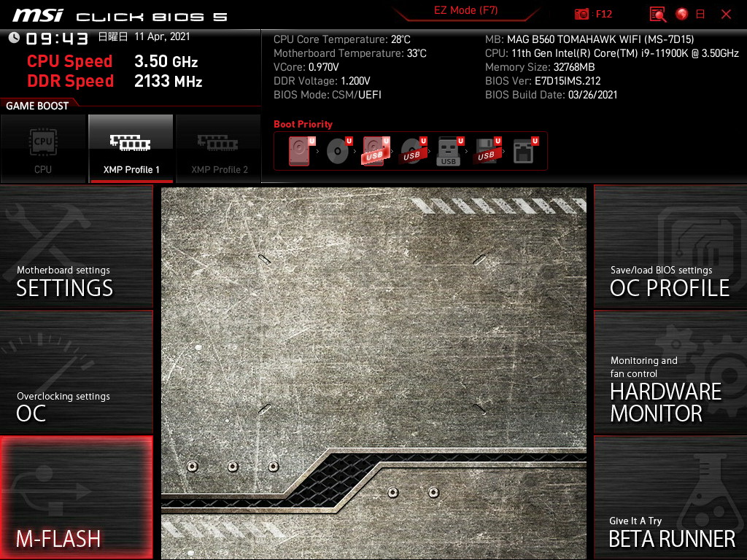747x560 pixels.
Task: Click the GAME BOOST label
Action: coord(37,106)
